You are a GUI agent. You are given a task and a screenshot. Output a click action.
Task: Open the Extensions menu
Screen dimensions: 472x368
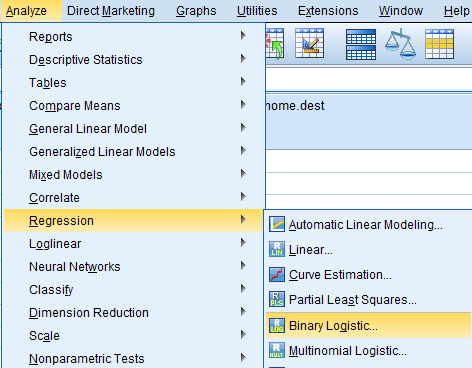[328, 11]
